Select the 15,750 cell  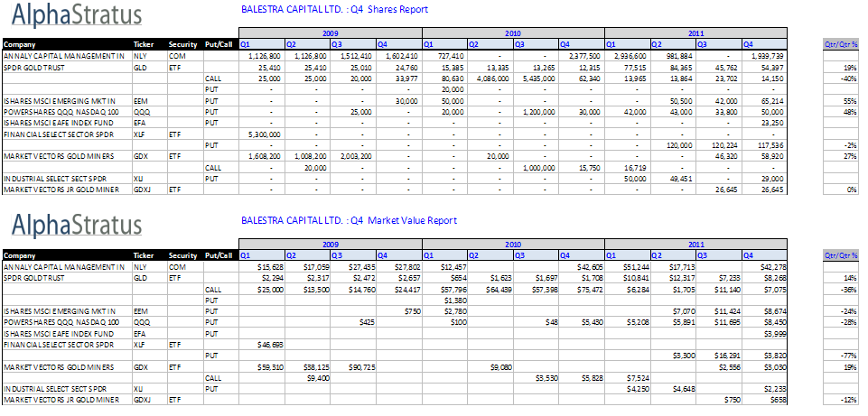582,168
